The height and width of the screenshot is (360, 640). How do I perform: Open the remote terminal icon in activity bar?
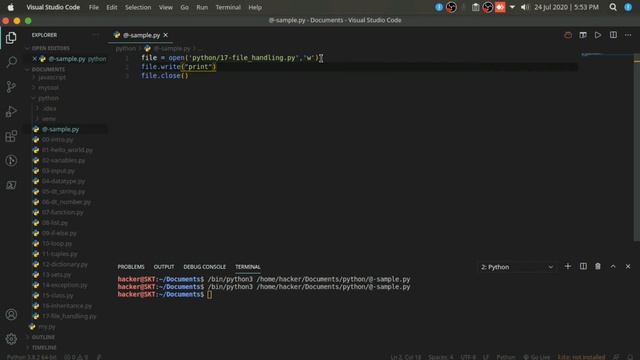[x=11, y=185]
